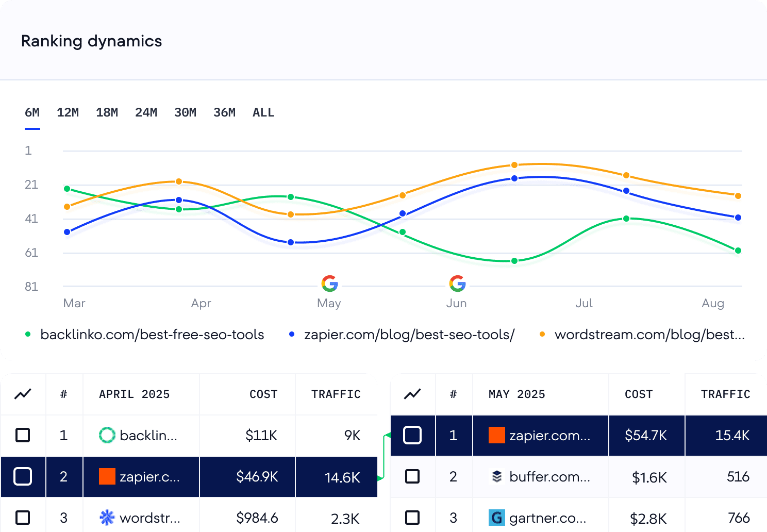Screen dimensions: 767x532
Task: Click the $2.8K cost cell
Action: [648, 519]
